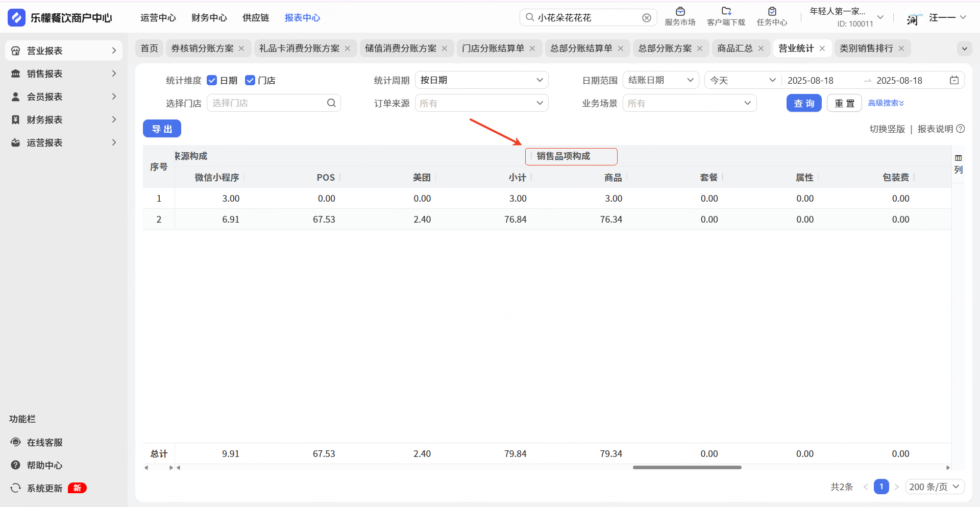980x507 pixels.
Task: Close the 券核销分账方案 tab
Action: coord(241,49)
